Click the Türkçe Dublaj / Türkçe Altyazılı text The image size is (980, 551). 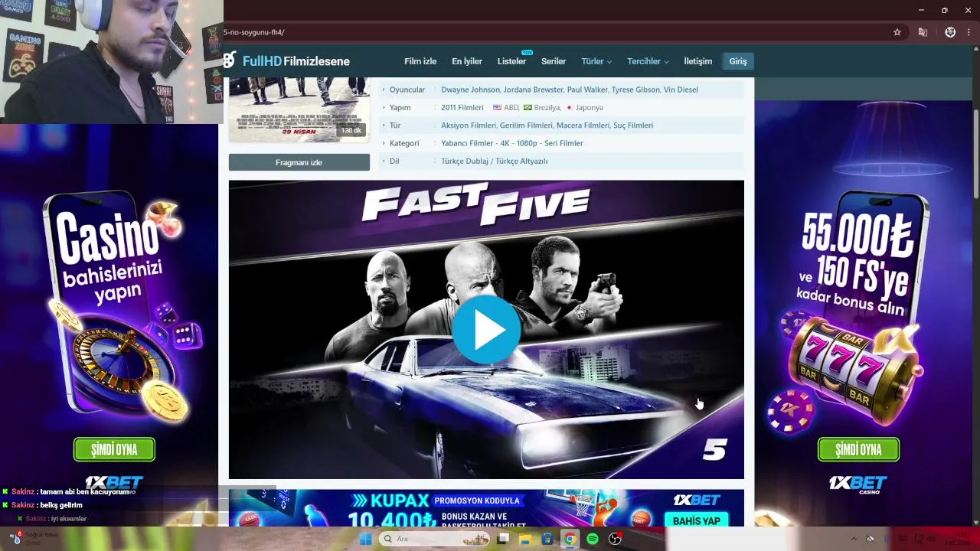click(x=495, y=161)
